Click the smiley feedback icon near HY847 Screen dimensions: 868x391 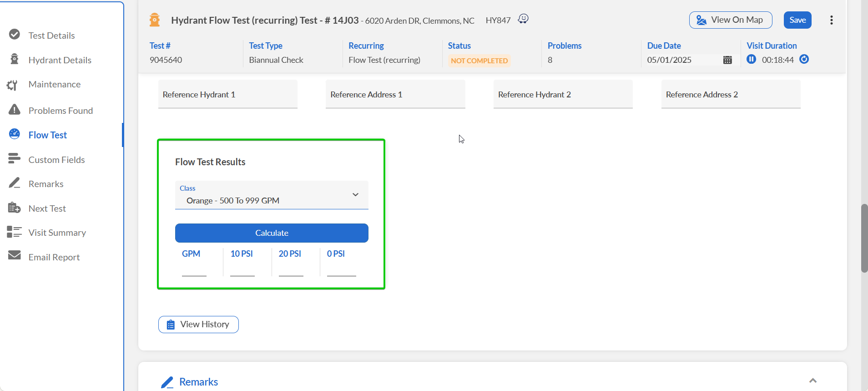click(x=523, y=19)
